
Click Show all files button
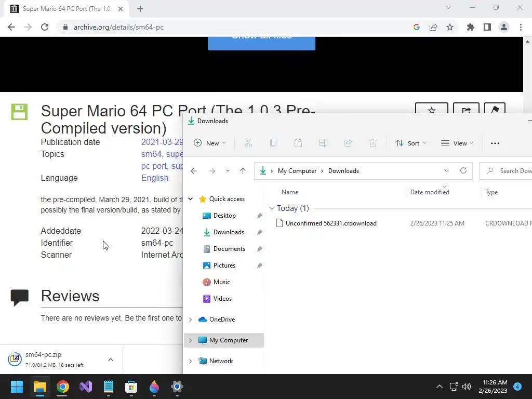coord(261,44)
